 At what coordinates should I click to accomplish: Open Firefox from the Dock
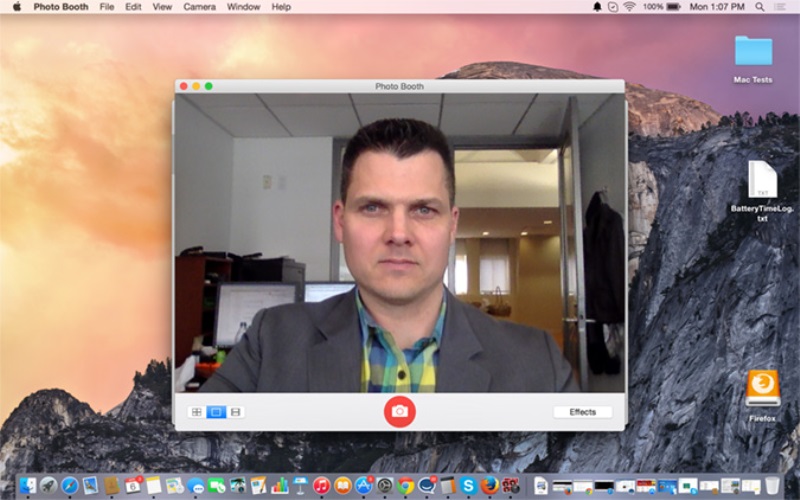489,485
